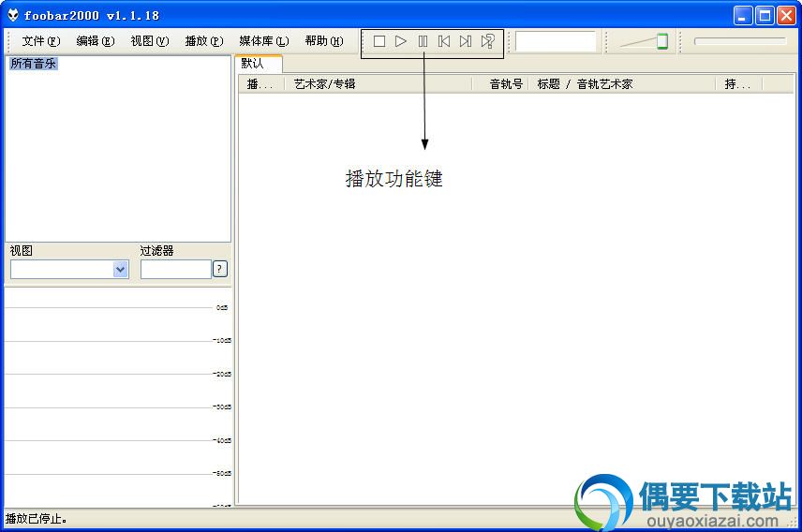Open the 帮助(H) menu
This screenshot has height=532, width=802.
tap(324, 41)
